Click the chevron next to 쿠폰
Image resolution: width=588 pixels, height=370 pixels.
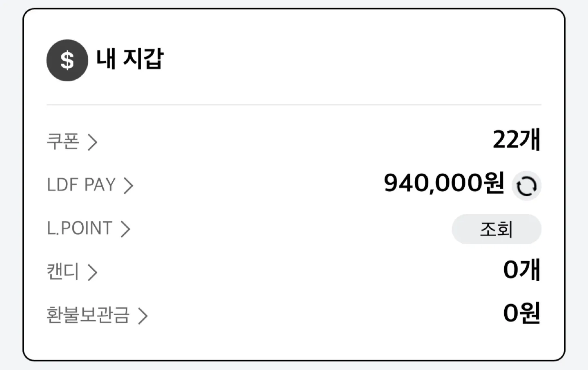pyautogui.click(x=93, y=142)
